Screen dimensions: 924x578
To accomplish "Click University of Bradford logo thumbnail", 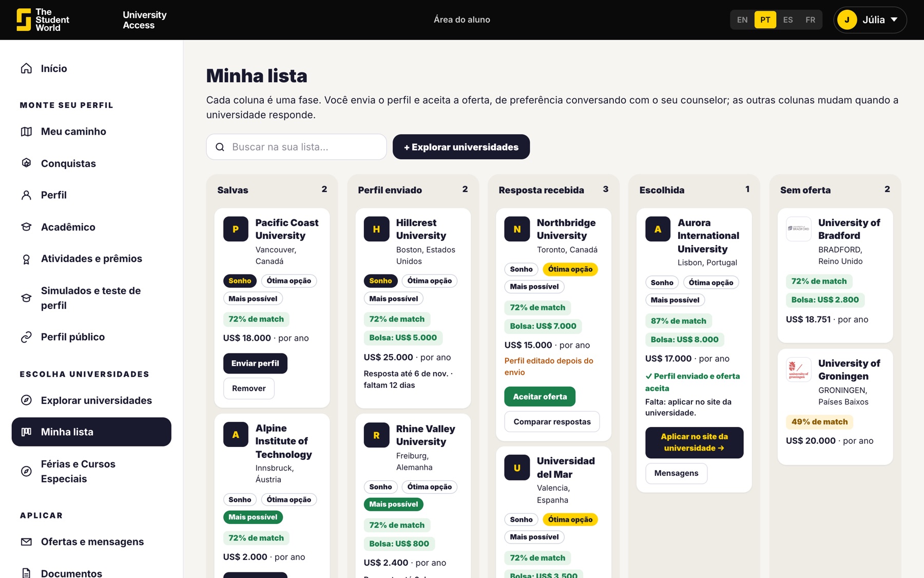I will pos(799,229).
